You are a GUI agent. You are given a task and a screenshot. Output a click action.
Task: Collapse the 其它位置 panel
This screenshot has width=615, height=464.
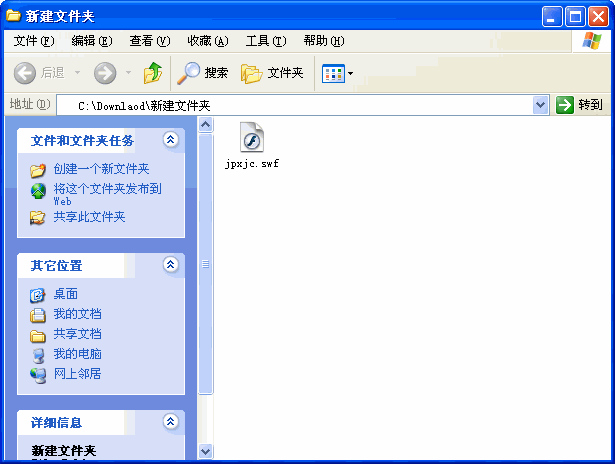[171, 264]
